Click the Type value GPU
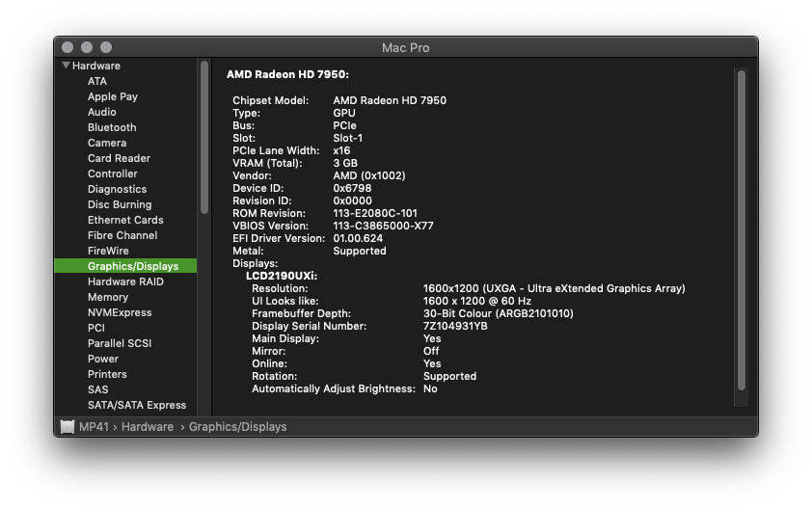The height and width of the screenshot is (508, 812). tap(344, 113)
